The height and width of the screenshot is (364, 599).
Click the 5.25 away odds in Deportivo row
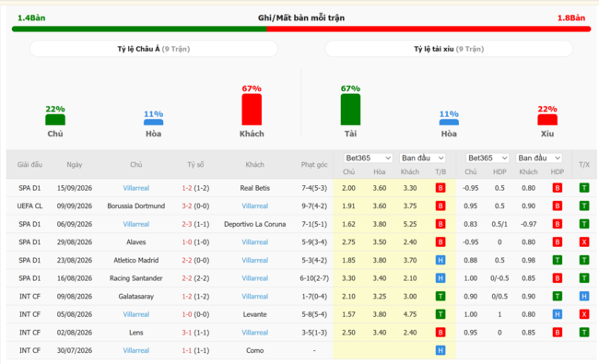click(410, 224)
